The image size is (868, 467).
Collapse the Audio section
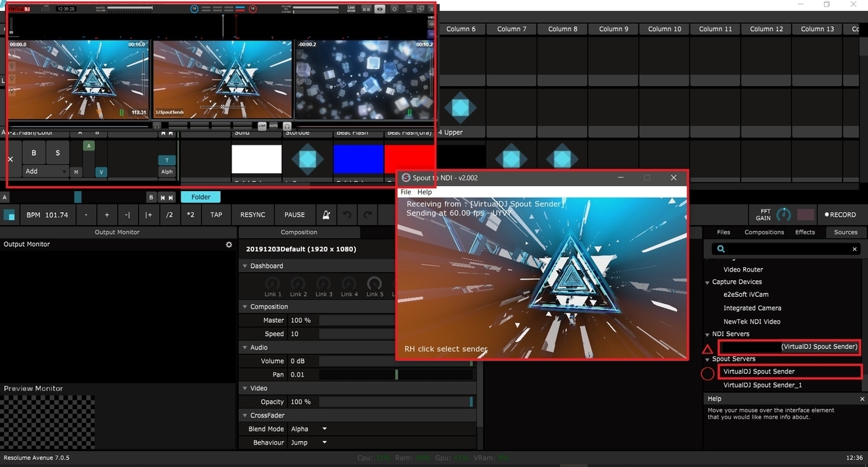click(245, 348)
